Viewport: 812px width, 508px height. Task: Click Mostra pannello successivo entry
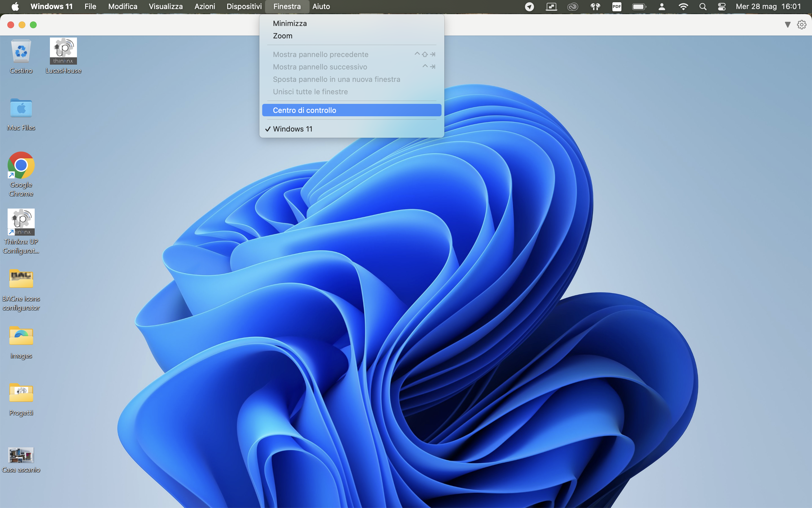point(352,67)
